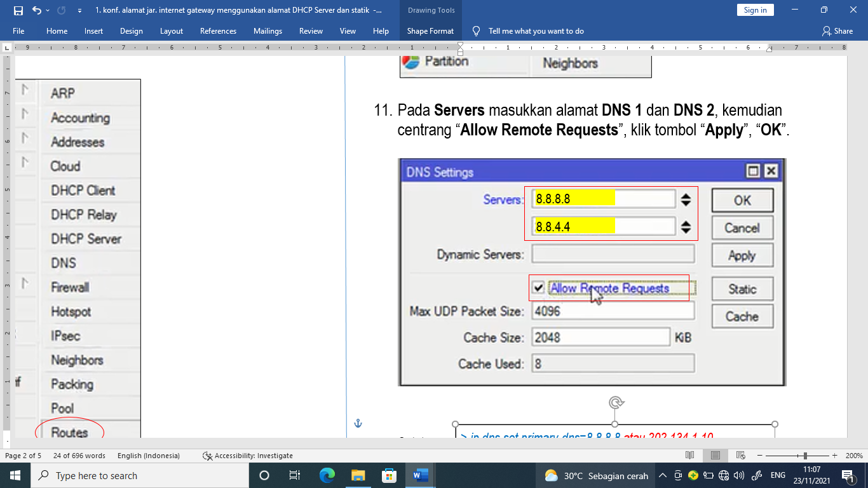The image size is (868, 488).
Task: Switch to the Shape Format tab
Action: 430,31
